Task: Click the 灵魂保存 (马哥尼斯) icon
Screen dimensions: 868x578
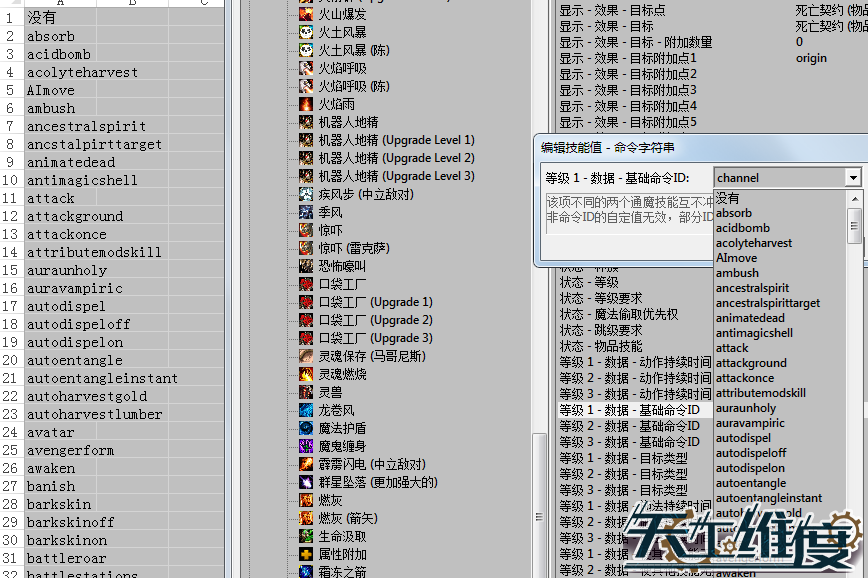Action: pos(307,356)
